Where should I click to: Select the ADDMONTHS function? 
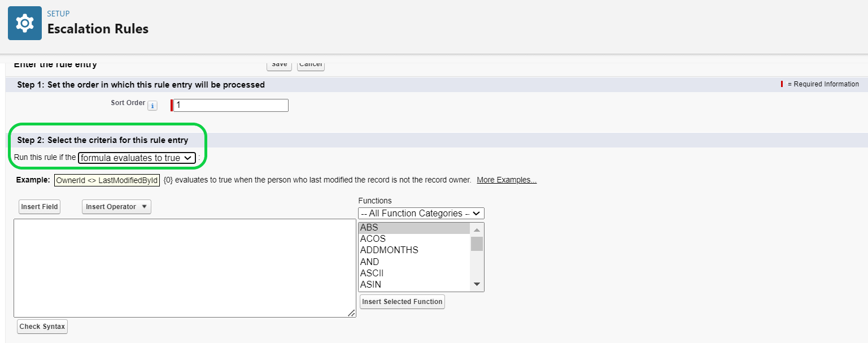(x=390, y=250)
